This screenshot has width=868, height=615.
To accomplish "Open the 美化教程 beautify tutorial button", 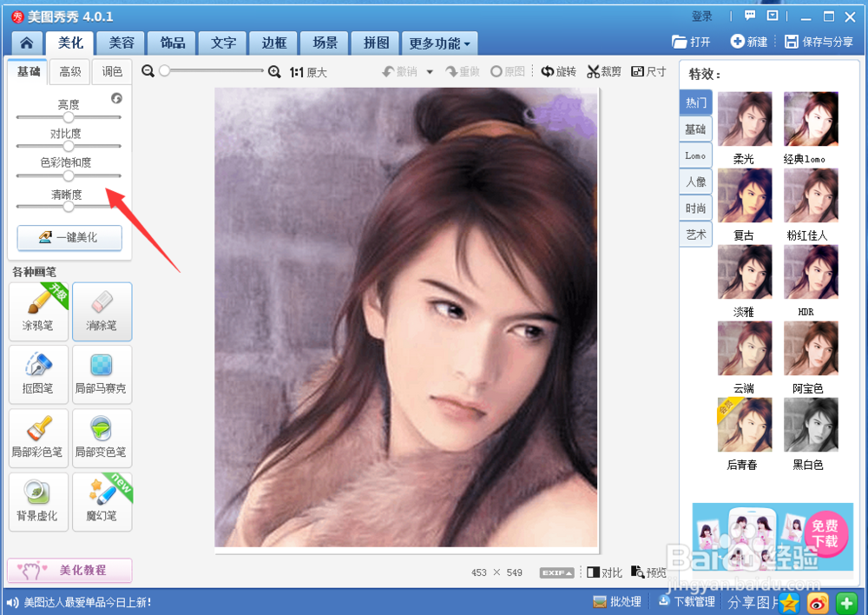I will (69, 570).
